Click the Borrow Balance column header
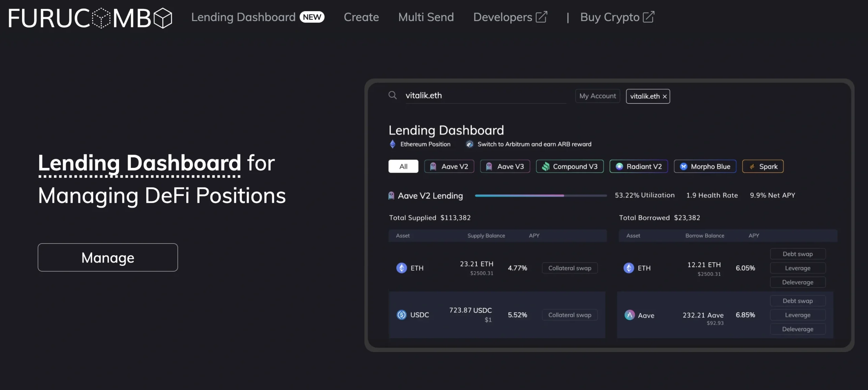 point(705,236)
